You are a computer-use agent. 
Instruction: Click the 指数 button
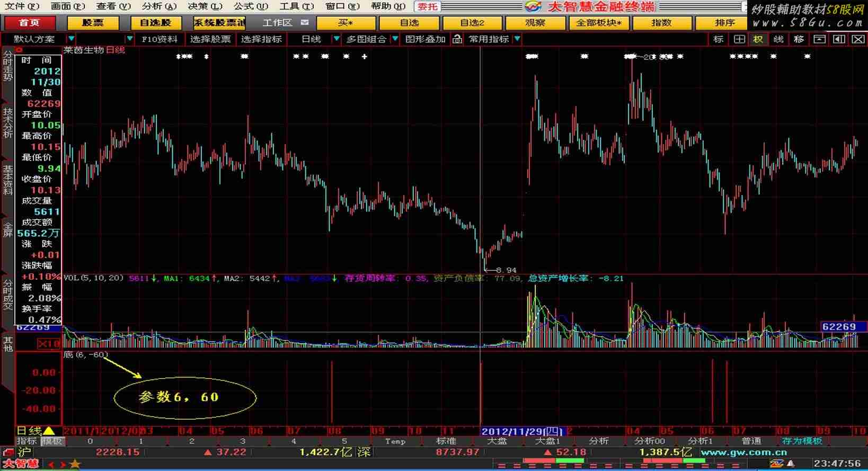[x=661, y=23]
